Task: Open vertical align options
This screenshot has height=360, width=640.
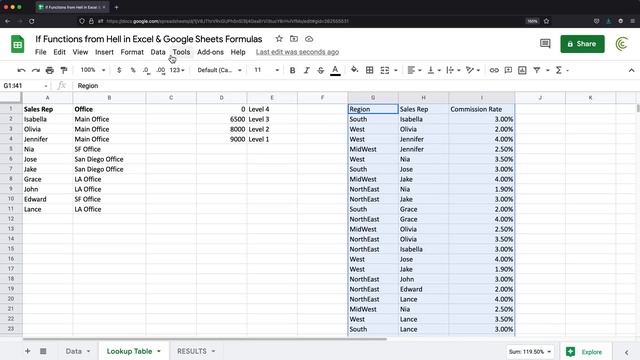Action: pos(433,70)
